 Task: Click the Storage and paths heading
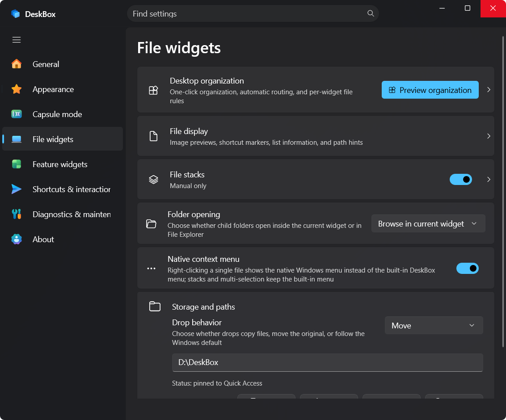[203, 307]
